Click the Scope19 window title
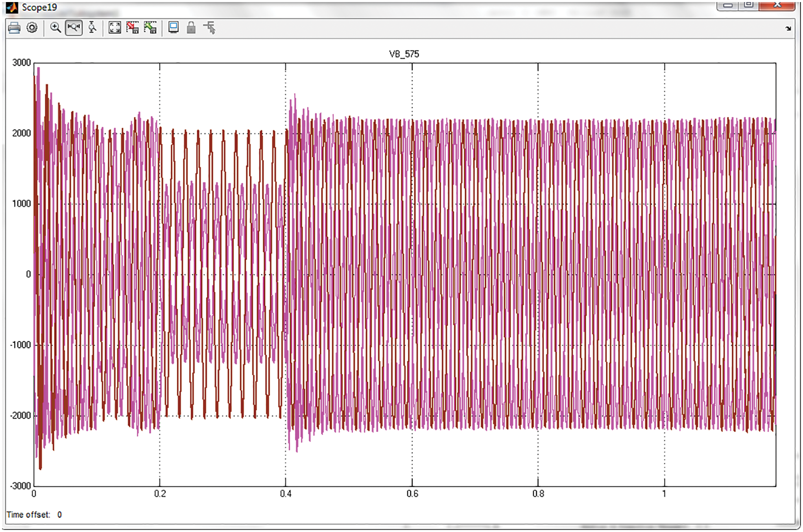The image size is (803, 532). (39, 7)
